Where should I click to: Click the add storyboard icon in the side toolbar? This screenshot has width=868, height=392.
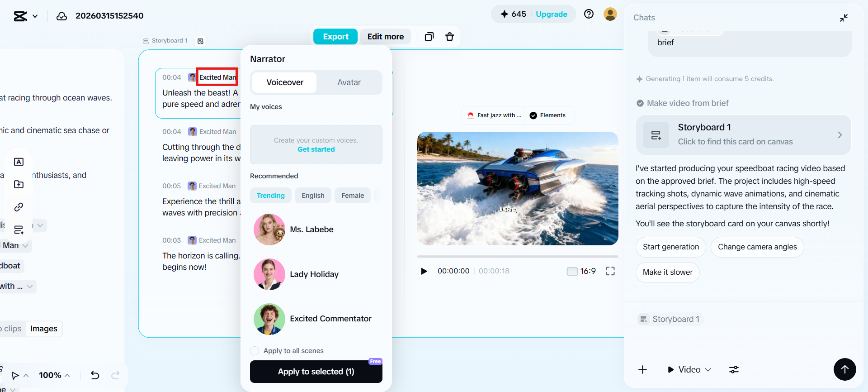(19, 229)
